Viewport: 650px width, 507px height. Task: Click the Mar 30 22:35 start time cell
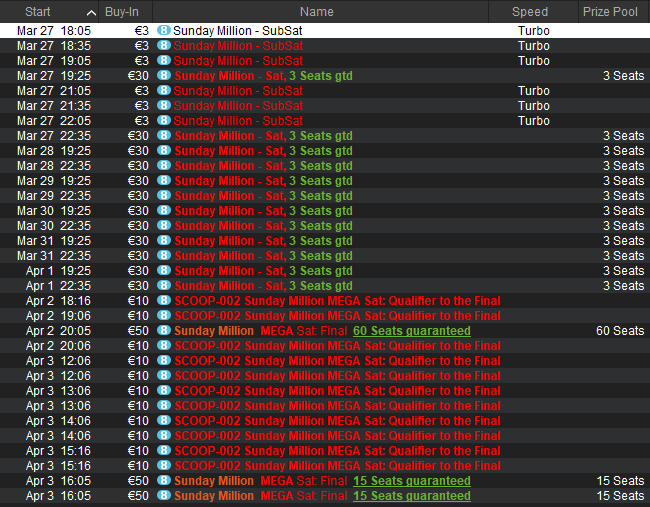(x=53, y=226)
